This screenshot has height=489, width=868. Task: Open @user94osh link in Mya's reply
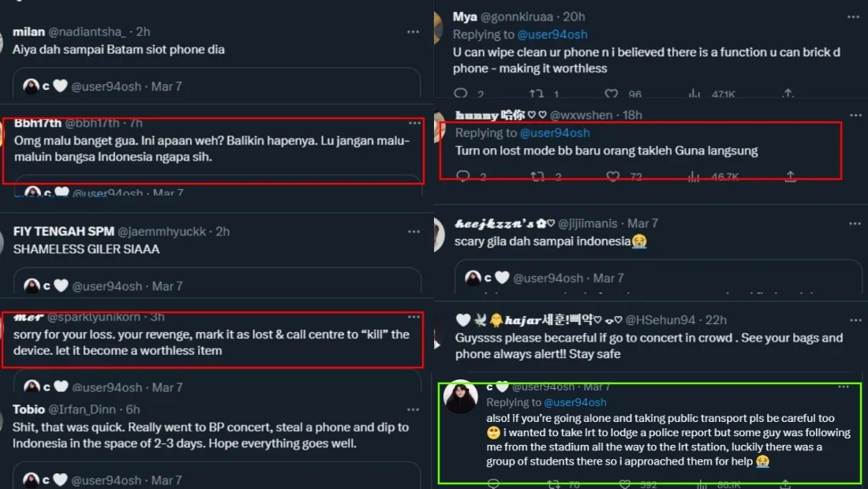[552, 35]
